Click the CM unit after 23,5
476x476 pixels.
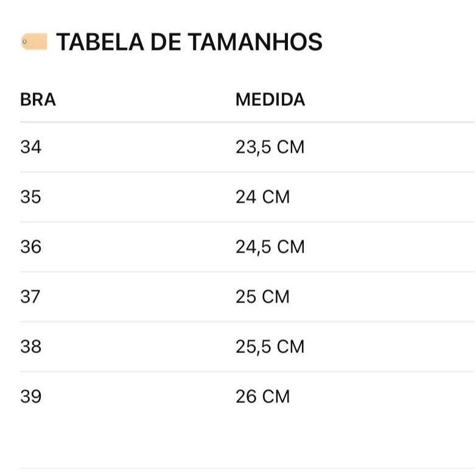coord(290,147)
